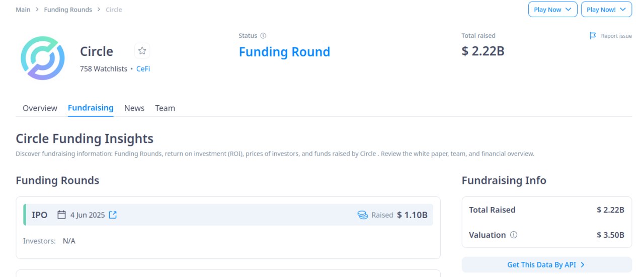This screenshot has height=277, width=644.
Task: Open the News tab
Action: tap(134, 108)
